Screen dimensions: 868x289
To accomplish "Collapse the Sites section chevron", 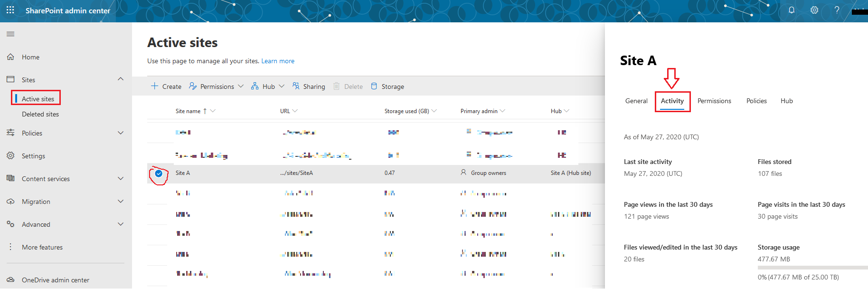I will [x=121, y=79].
